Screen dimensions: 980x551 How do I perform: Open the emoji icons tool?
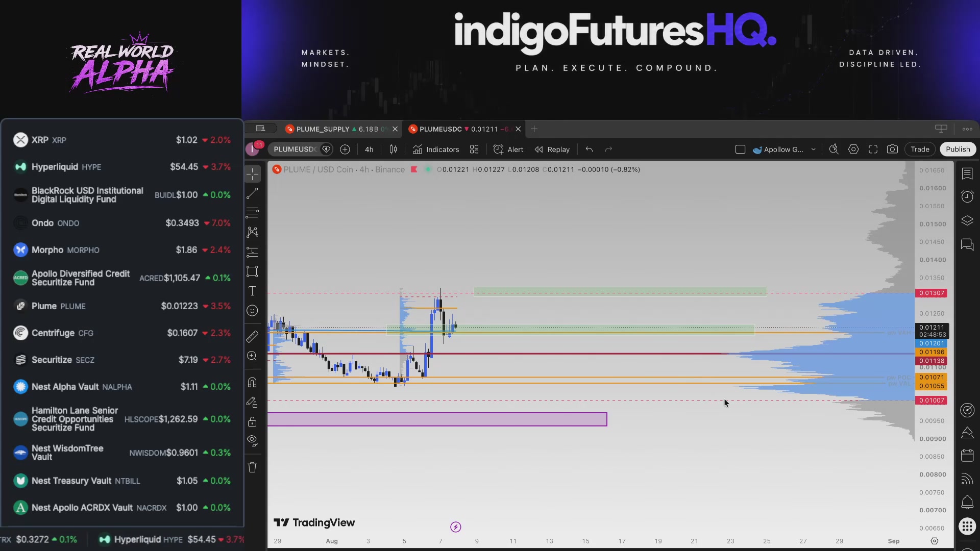tap(253, 311)
